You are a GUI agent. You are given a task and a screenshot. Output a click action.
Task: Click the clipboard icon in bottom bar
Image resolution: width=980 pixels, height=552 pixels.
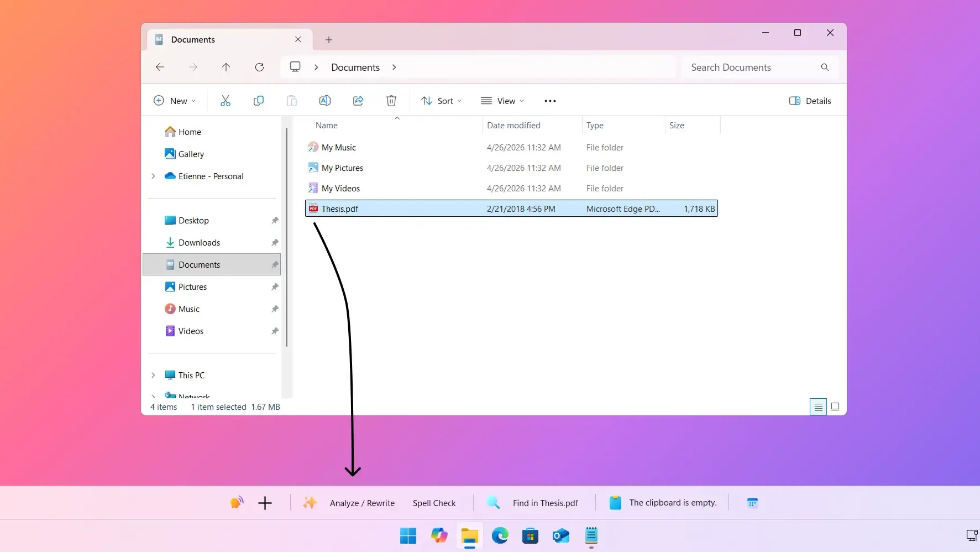(x=615, y=503)
